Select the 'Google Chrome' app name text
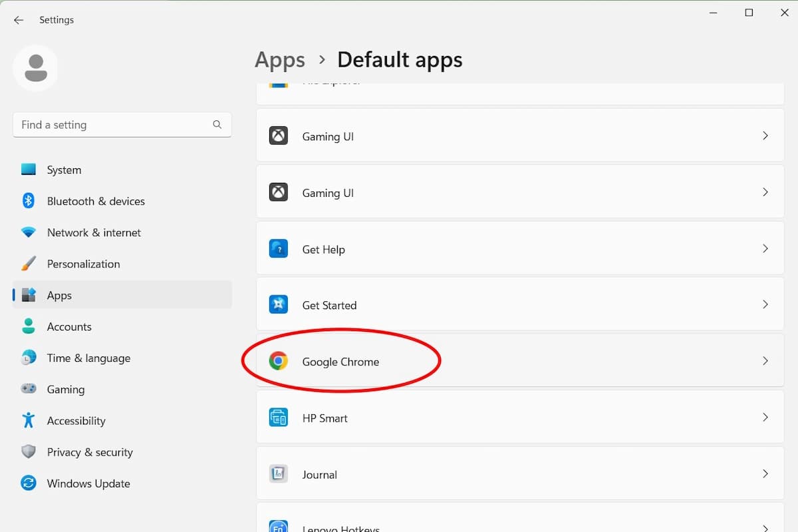Screen dimensions: 798x532 [340, 362]
